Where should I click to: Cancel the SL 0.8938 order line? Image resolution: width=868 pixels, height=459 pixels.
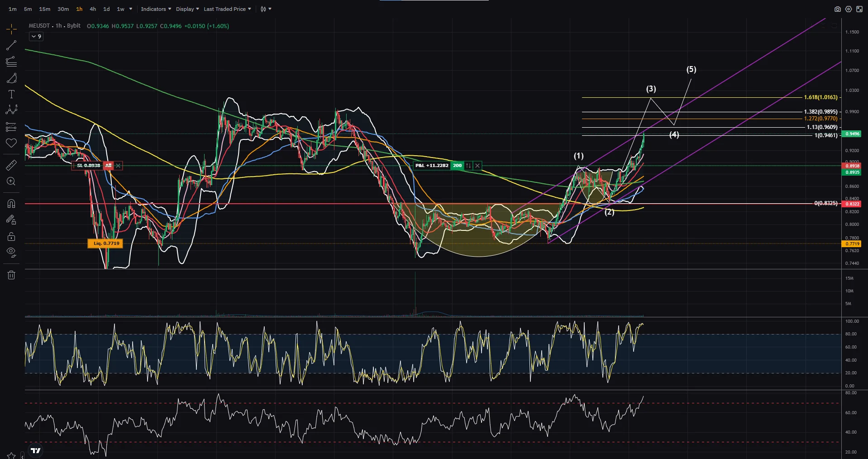(x=118, y=166)
